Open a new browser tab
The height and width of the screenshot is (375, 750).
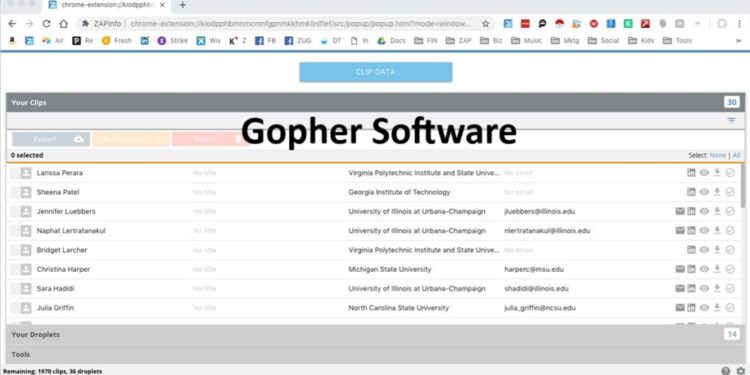pyautogui.click(x=182, y=5)
